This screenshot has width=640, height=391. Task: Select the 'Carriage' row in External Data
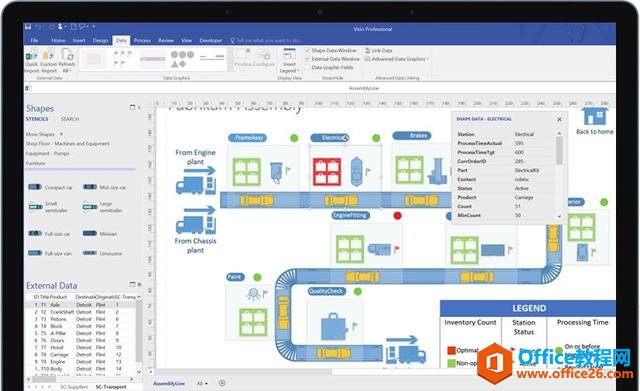[x=81, y=354]
